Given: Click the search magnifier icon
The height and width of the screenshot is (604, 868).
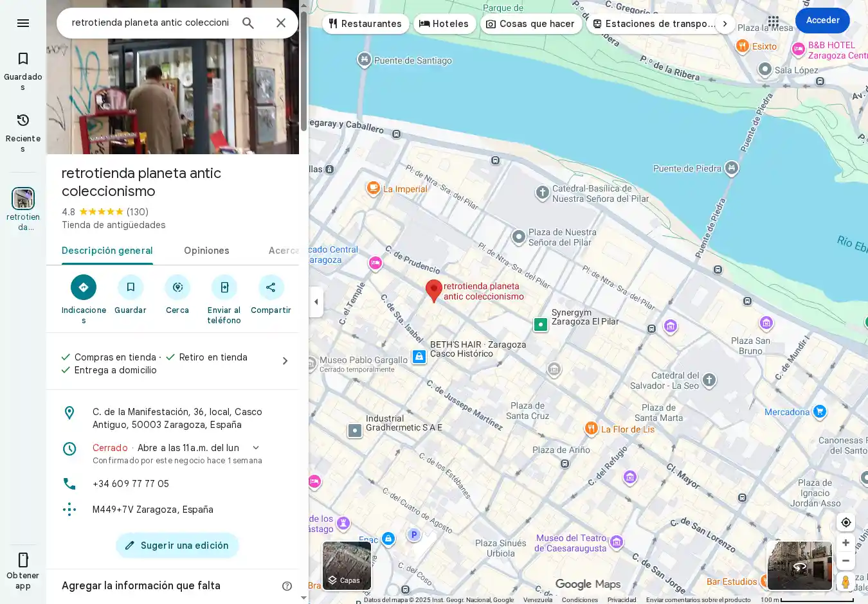Looking at the screenshot, I should coord(248,23).
